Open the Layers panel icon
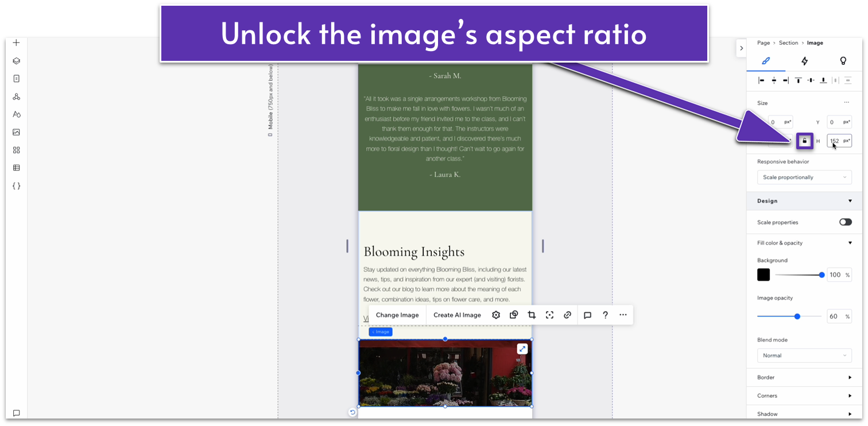 16,61
